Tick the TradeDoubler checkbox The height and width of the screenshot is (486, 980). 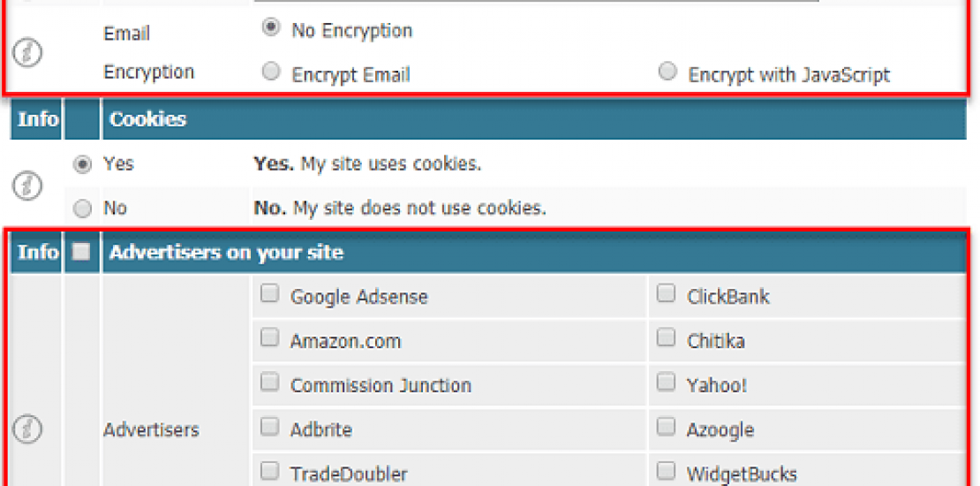tap(269, 471)
